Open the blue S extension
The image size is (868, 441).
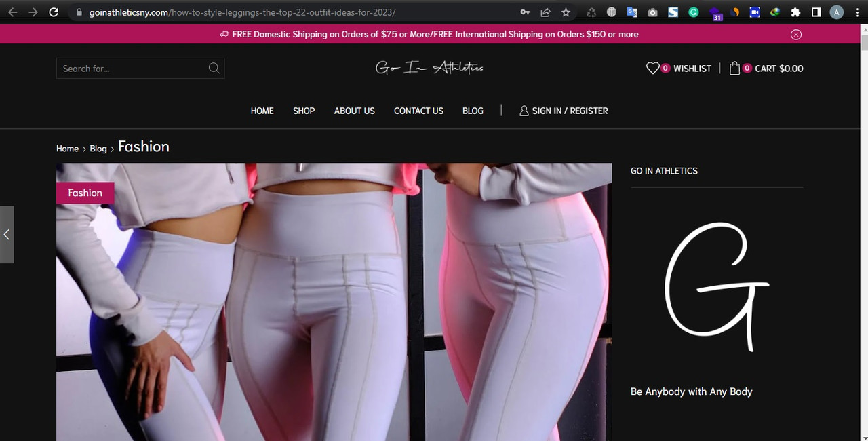673,12
